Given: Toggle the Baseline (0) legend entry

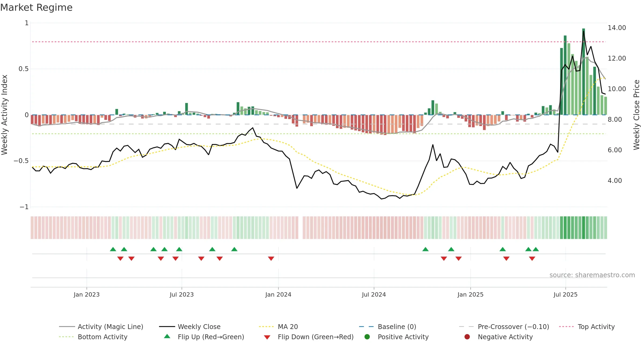Looking at the screenshot, I should point(387,327).
